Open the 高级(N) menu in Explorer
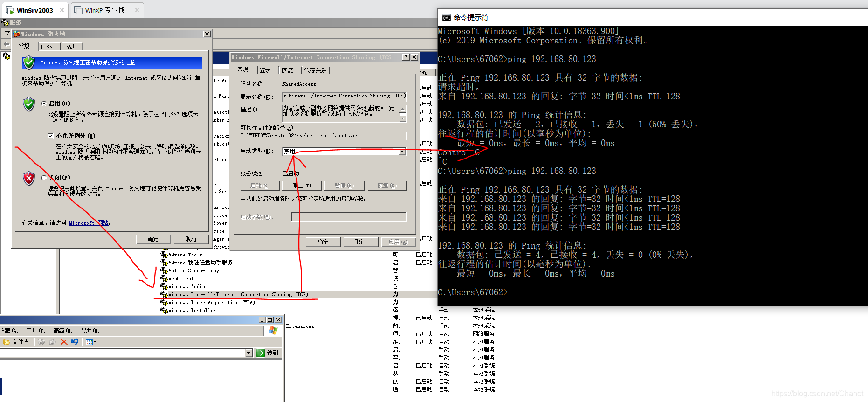Screen dimensions: 868x402 point(63,331)
